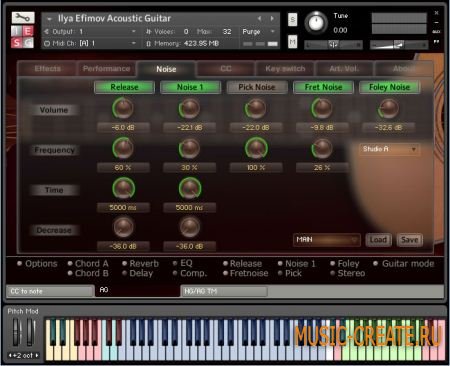450x366 pixels.
Task: Click the octave down arrow
Action: pos(10,355)
